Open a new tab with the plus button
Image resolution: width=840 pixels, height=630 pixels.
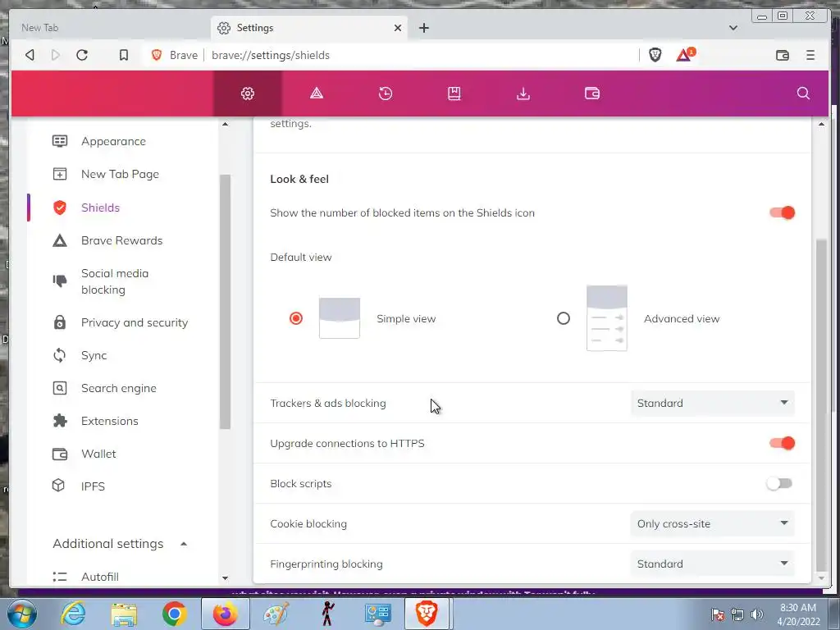tap(424, 28)
